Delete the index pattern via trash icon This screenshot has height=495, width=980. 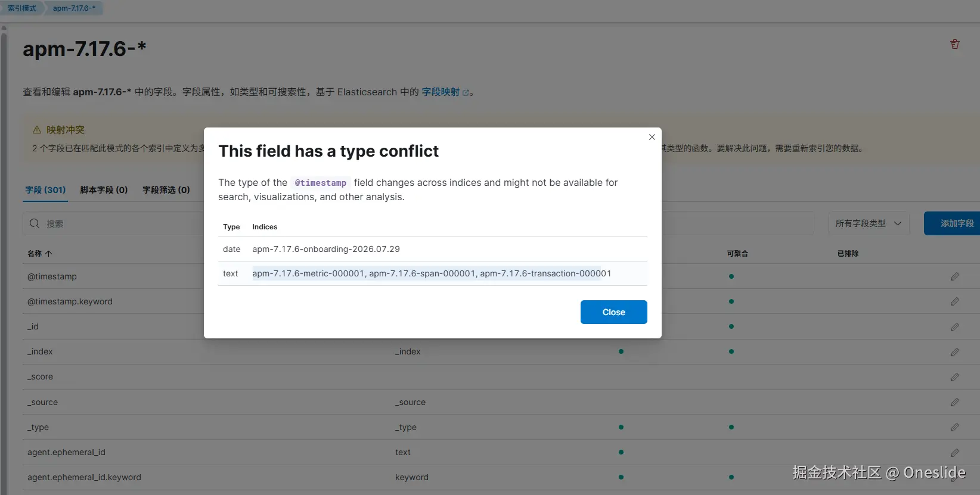pyautogui.click(x=954, y=44)
